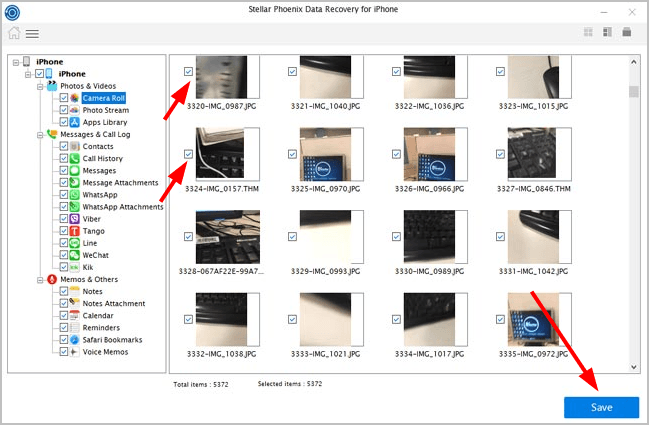649x425 pixels.
Task: Select the Photo Stream icon
Action: click(75, 110)
